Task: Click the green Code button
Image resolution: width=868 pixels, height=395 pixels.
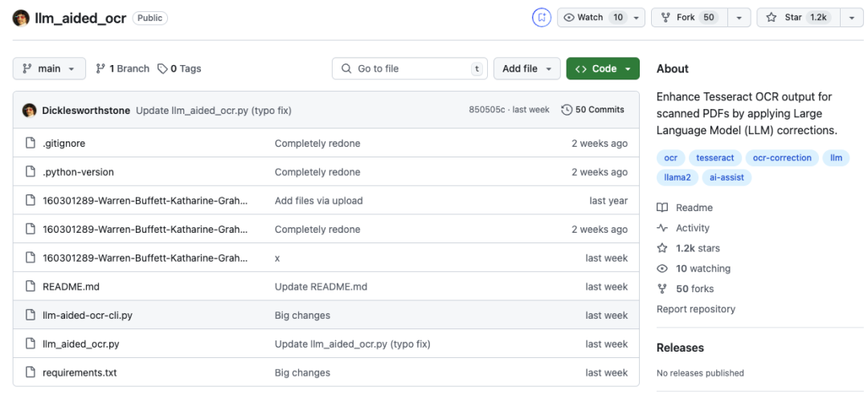Action: point(603,69)
